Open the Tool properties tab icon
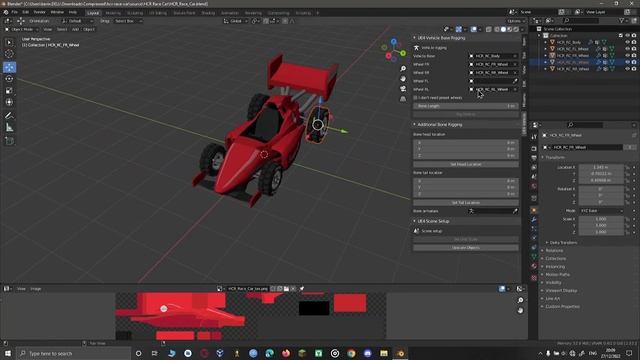The image size is (640, 360). click(534, 137)
